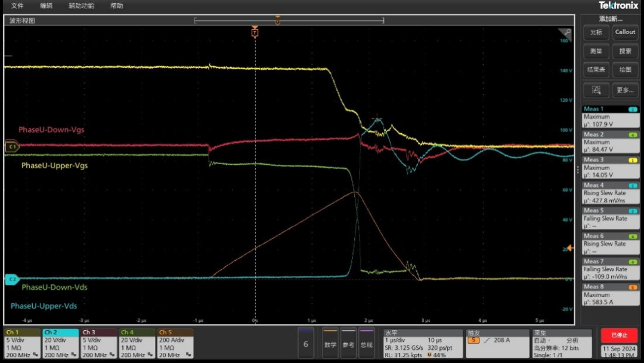The height and width of the screenshot is (363, 644).
Task: Select the PhaseU-Upper-Vds label
Action: (44, 306)
